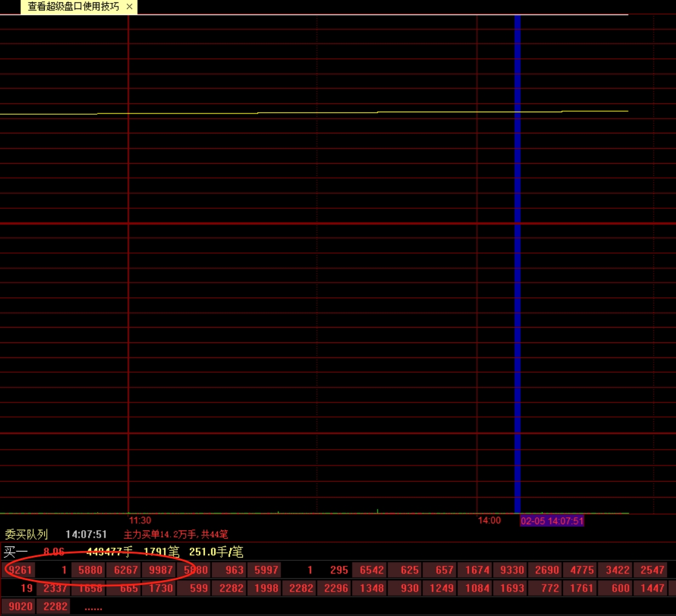Select queue cell 2296
Viewport: 676px width, 616px height.
[334, 588]
